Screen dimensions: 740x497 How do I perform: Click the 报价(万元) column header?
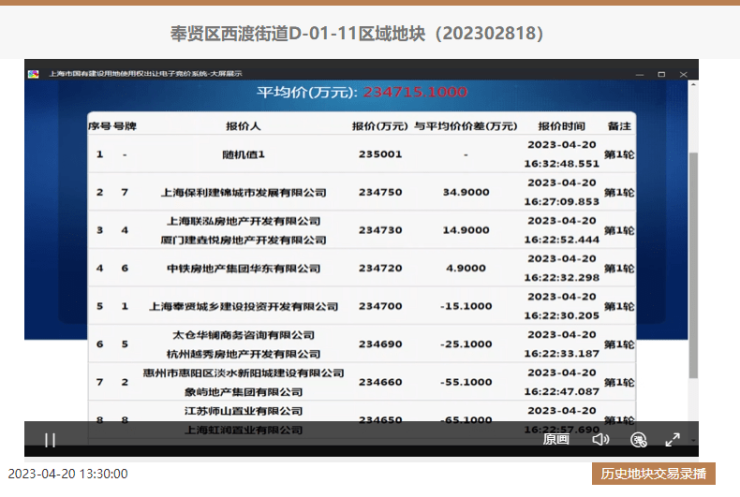click(380, 126)
